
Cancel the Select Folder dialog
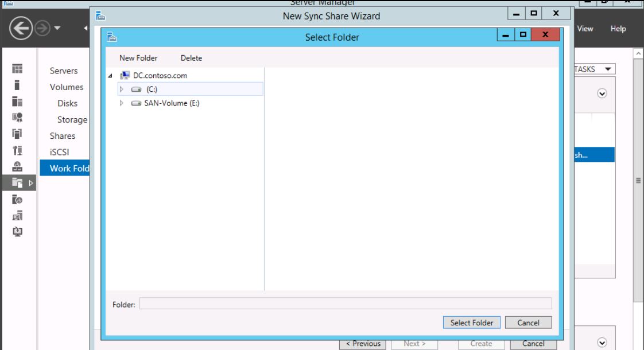coord(528,322)
